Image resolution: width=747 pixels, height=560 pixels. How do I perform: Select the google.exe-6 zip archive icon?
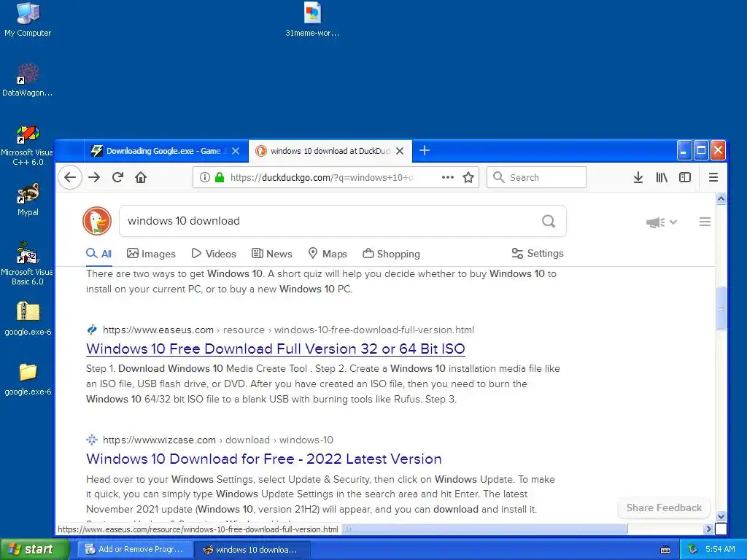click(28, 312)
